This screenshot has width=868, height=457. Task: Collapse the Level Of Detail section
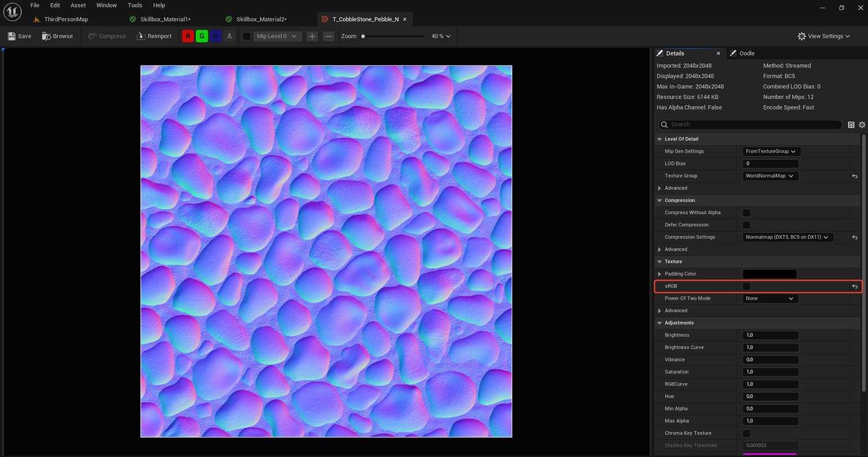tap(659, 139)
